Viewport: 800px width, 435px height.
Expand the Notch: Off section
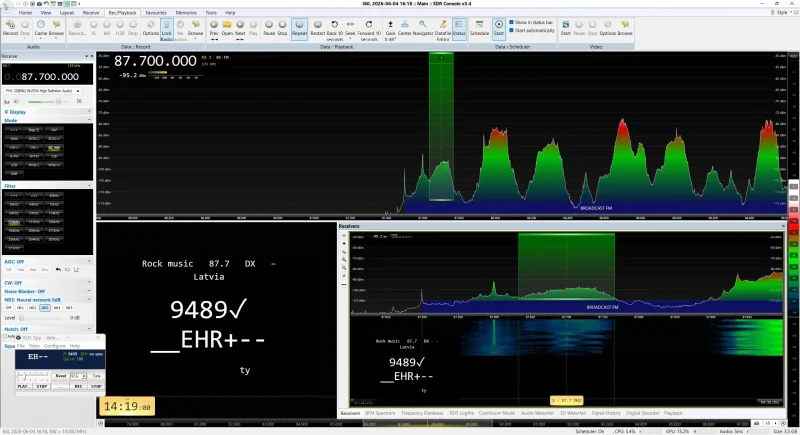(47, 329)
